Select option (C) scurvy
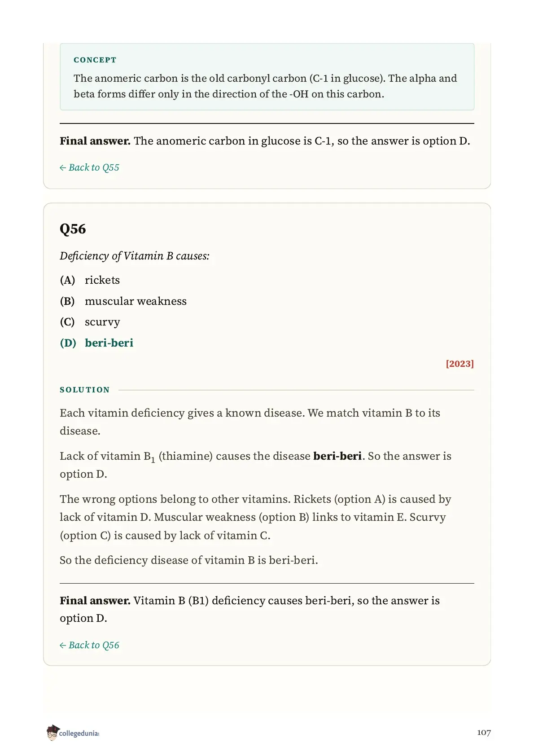The width and height of the screenshot is (534, 756). (90, 322)
